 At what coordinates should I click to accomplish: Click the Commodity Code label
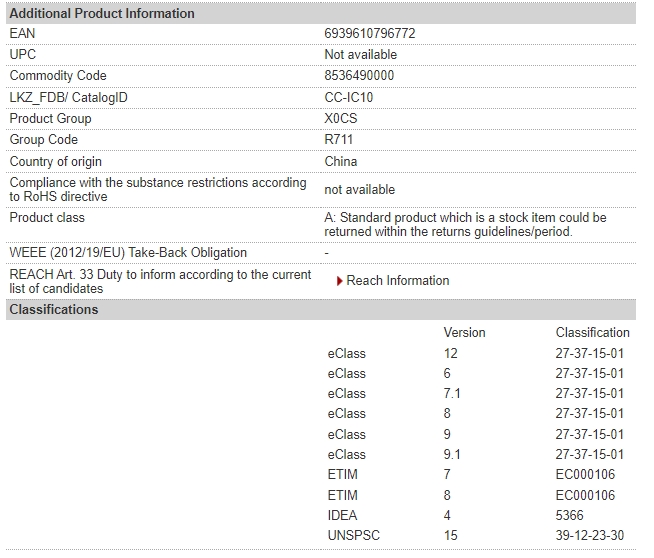[58, 75]
